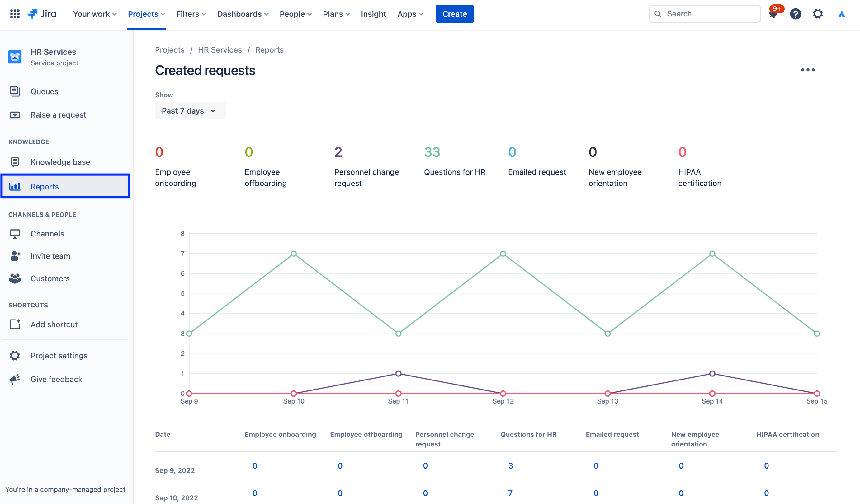Click the Channels icon in sidebar
This screenshot has height=504, width=860.
click(x=15, y=233)
